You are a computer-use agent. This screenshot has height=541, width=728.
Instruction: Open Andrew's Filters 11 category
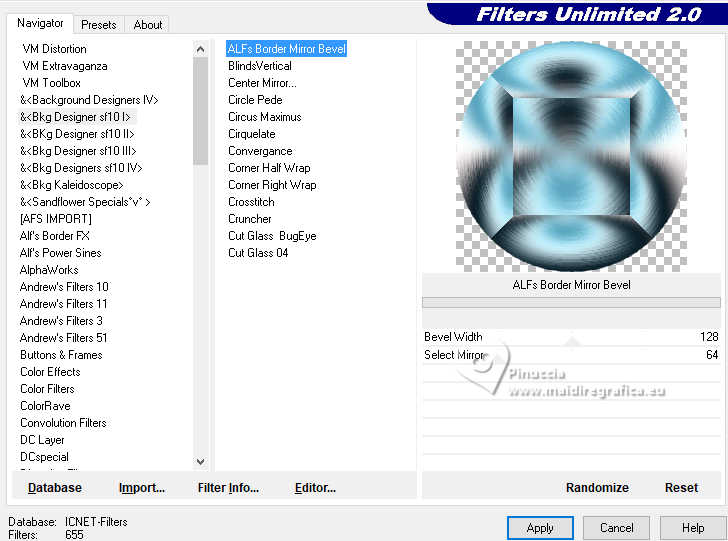point(63,304)
